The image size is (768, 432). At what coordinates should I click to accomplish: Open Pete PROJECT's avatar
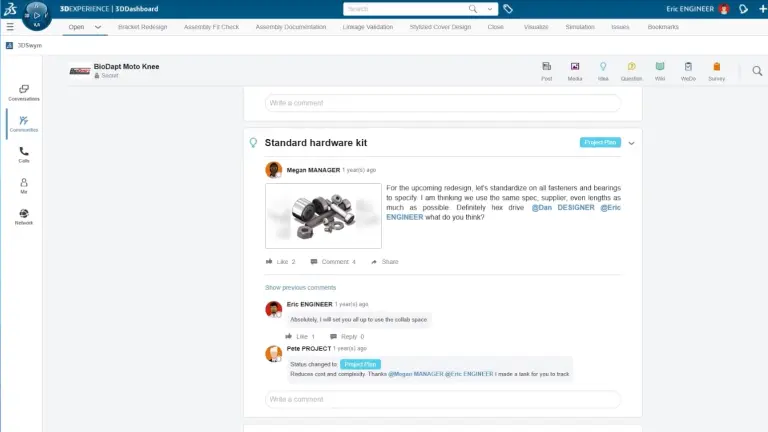(274, 354)
